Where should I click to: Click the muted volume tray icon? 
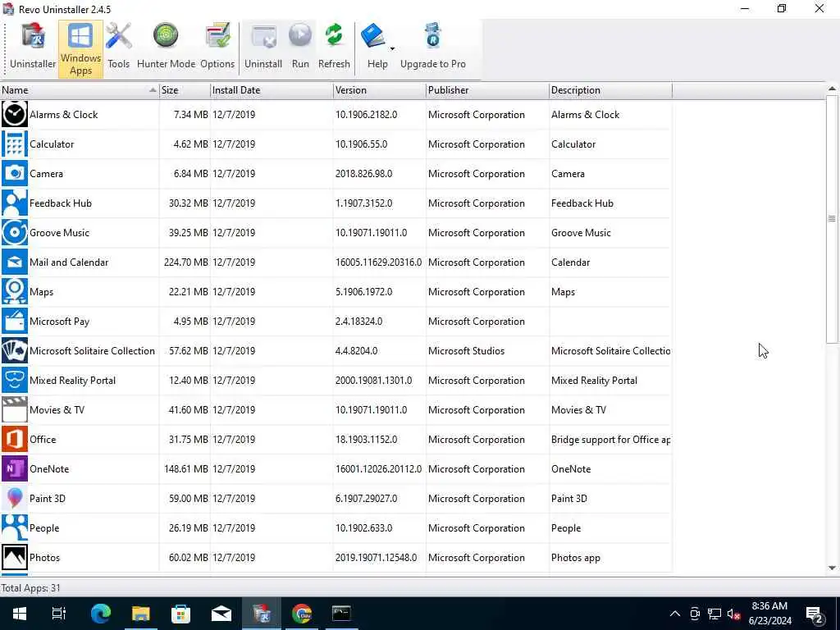(x=734, y=614)
